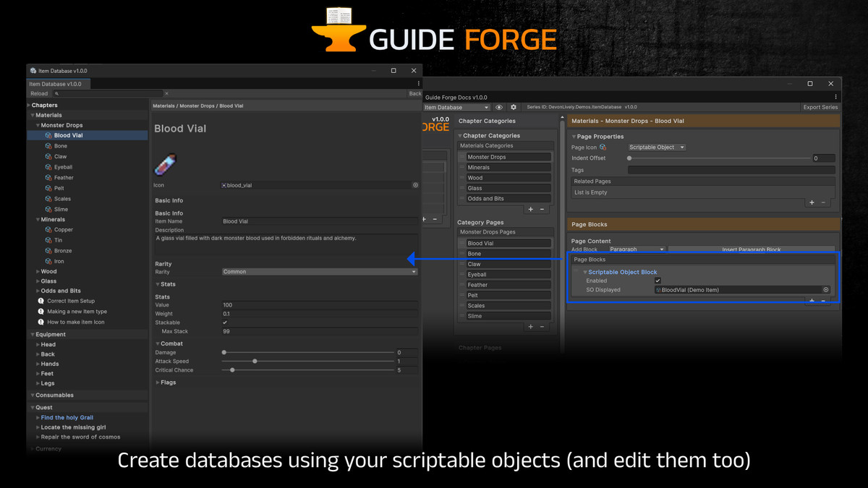This screenshot has height=488, width=868.
Task: Click the Insert Paragraph Block button
Action: [x=752, y=249]
